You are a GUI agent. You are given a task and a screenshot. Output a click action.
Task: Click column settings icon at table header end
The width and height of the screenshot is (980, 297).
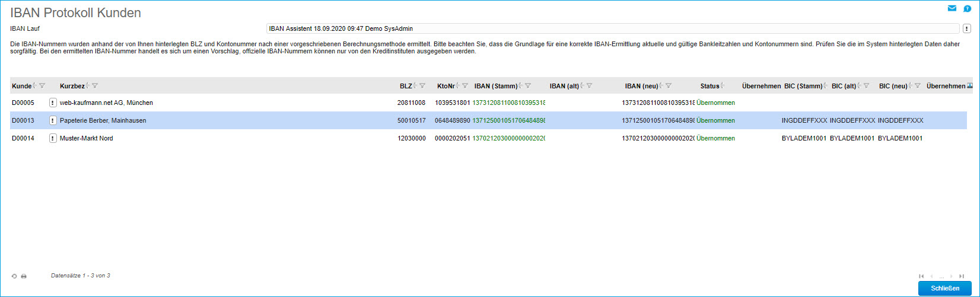point(970,86)
